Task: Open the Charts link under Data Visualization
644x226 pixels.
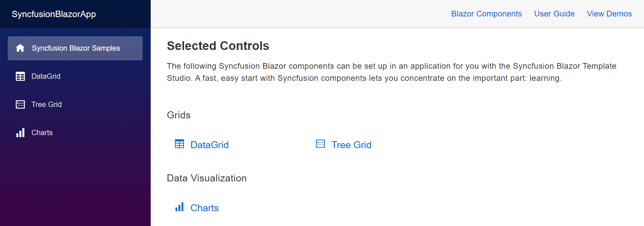Action: (x=204, y=208)
